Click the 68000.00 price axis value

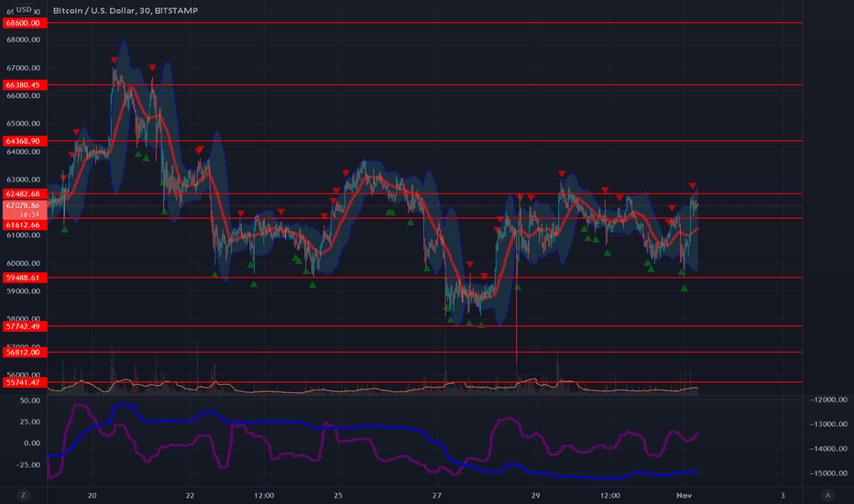tap(24, 39)
